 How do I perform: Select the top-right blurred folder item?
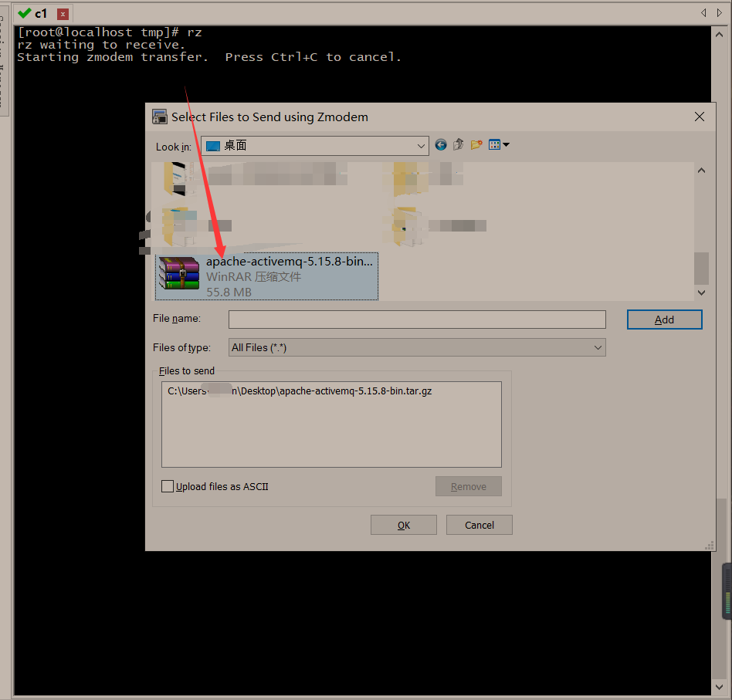click(x=422, y=178)
